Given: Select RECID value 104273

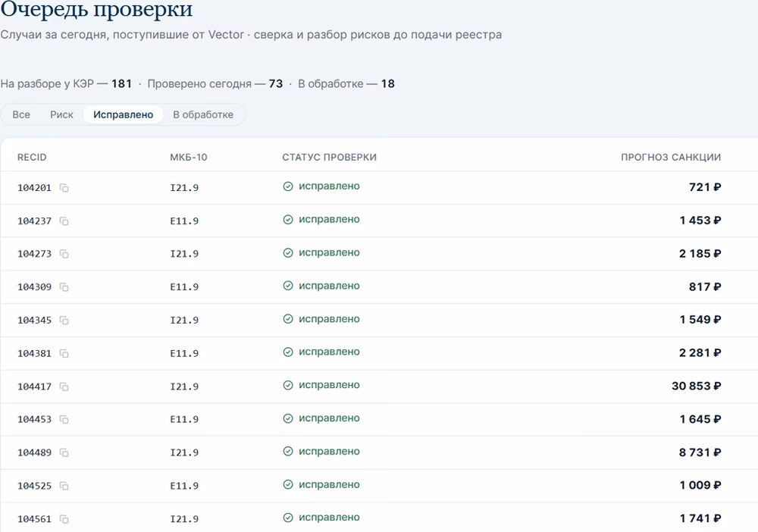Looking at the screenshot, I should 34,254.
